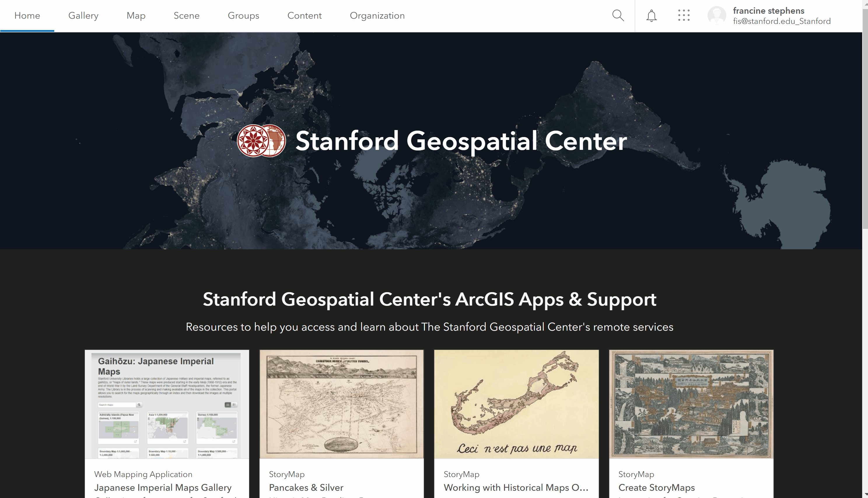868x498 pixels.
Task: Open the Create StoryMaps link
Action: pos(656,487)
